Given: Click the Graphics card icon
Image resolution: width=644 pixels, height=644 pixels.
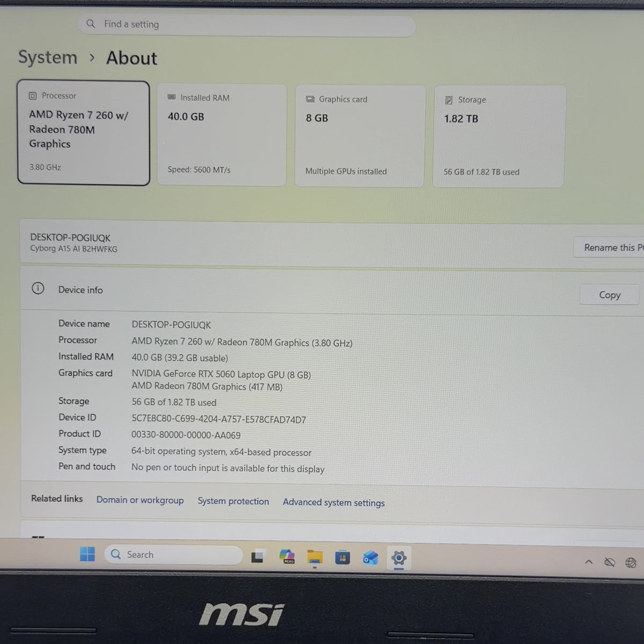Looking at the screenshot, I should coord(310,99).
